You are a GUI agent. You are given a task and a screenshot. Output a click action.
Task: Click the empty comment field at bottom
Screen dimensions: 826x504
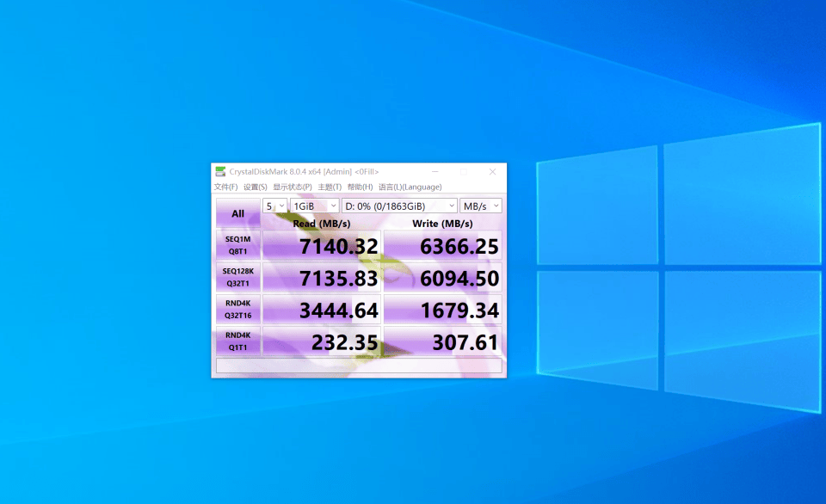[x=359, y=366]
